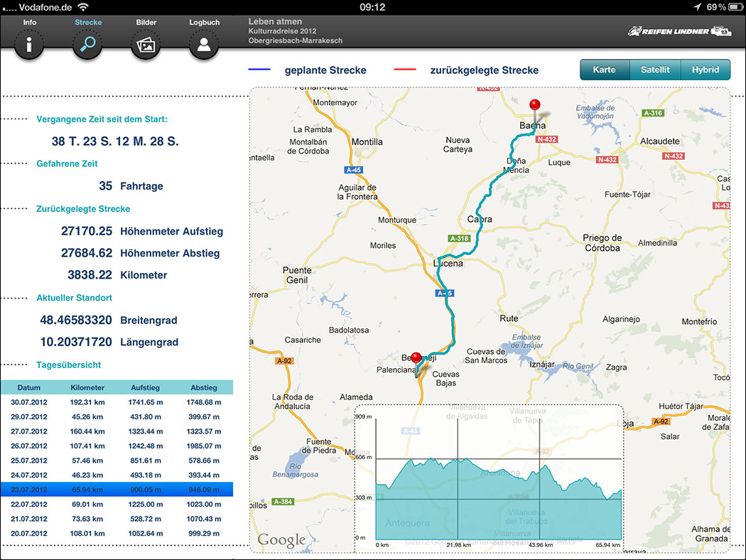Switch map to Karte view
746x560 pixels.
pyautogui.click(x=604, y=70)
